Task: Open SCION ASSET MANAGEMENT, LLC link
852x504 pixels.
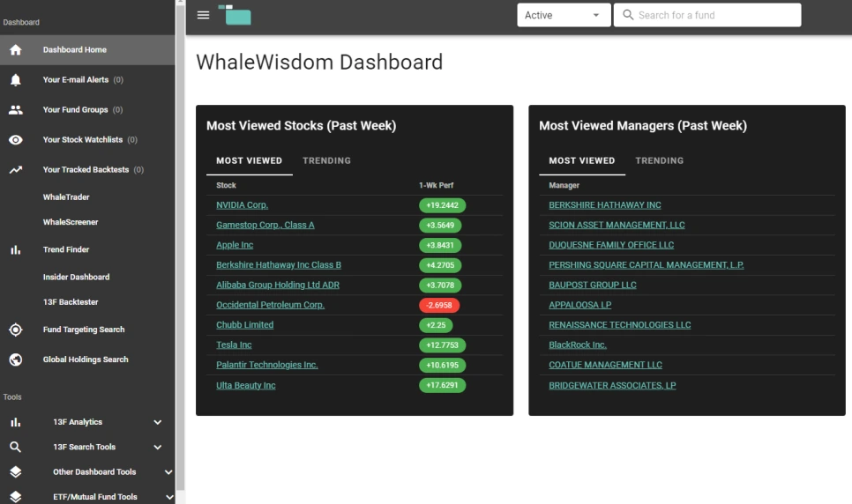Action: click(617, 225)
